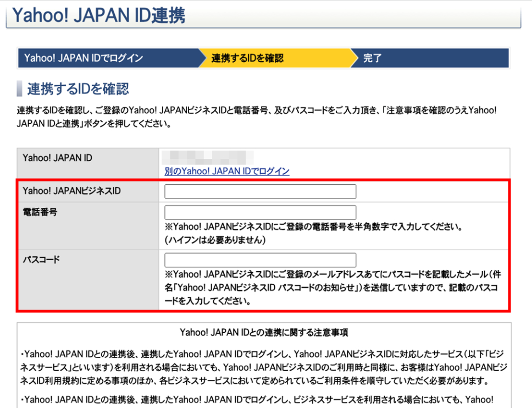Click into the パスコード input field
This screenshot has height=408, width=532.
pos(261,260)
